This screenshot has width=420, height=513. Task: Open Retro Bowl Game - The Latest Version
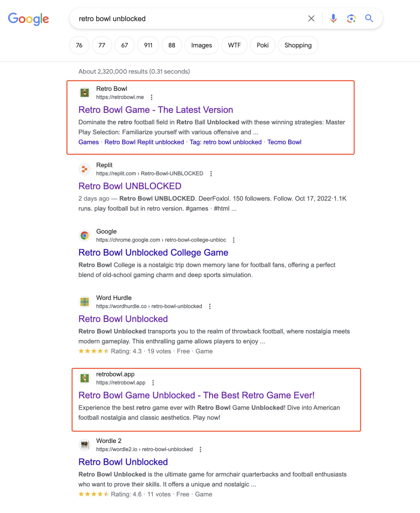tap(156, 110)
